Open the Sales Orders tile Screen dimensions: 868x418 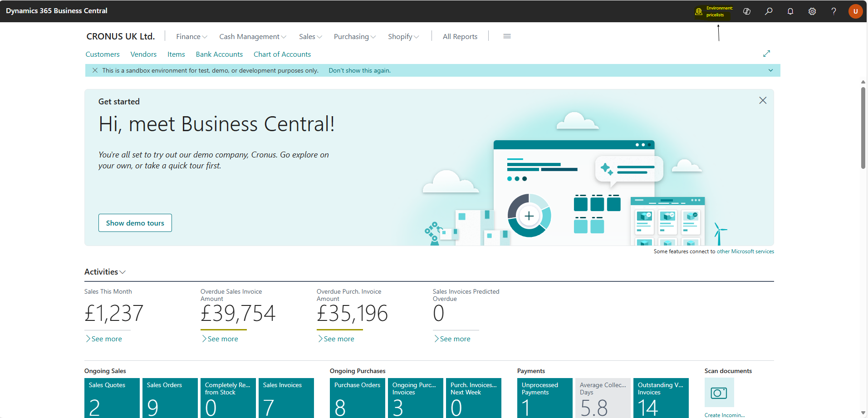[170, 398]
